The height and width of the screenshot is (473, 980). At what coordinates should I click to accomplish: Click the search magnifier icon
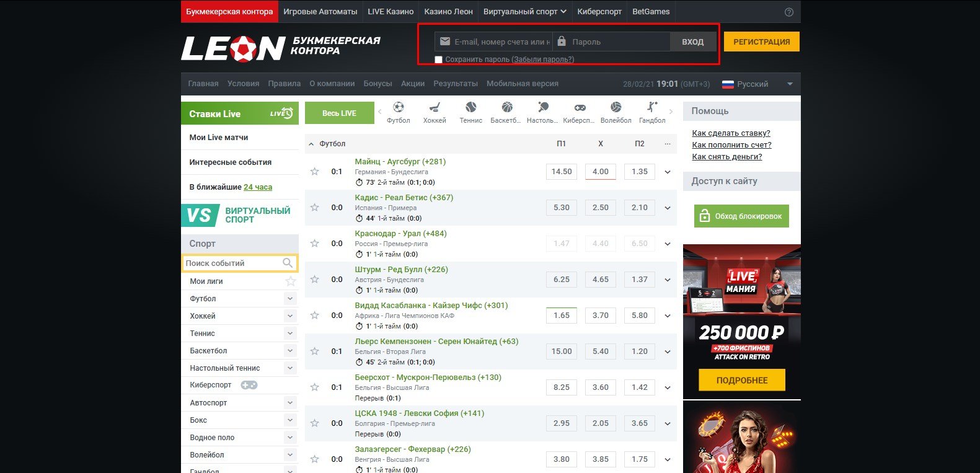point(288,263)
